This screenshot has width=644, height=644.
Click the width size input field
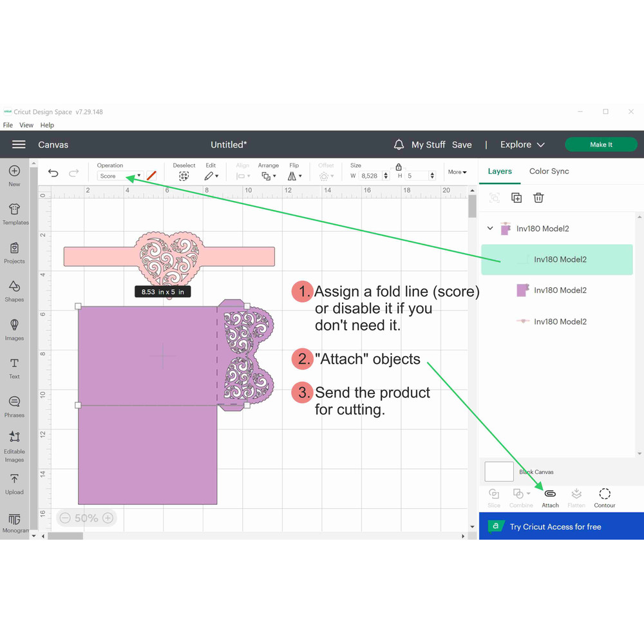370,176
